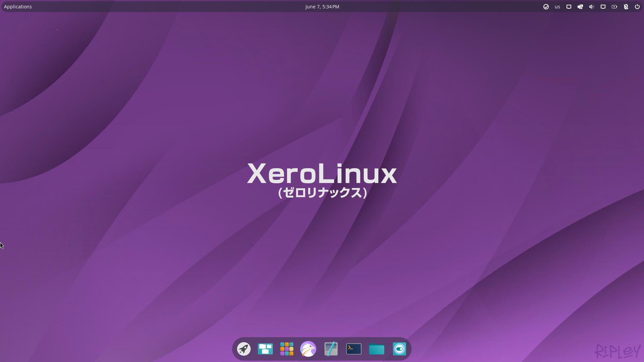Open the settings toggle icon in the dock

coord(399,349)
